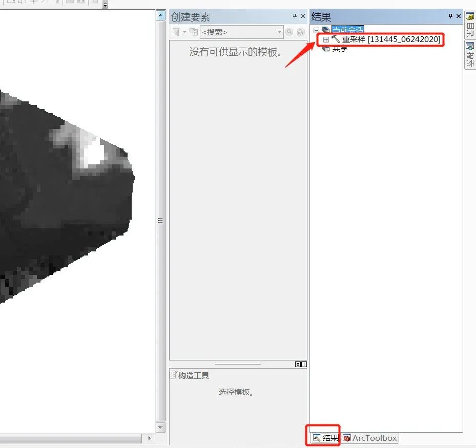Viewport: 476px width, 448px height.
Task: Open the 搜索 side panel tab
Action: [470, 54]
